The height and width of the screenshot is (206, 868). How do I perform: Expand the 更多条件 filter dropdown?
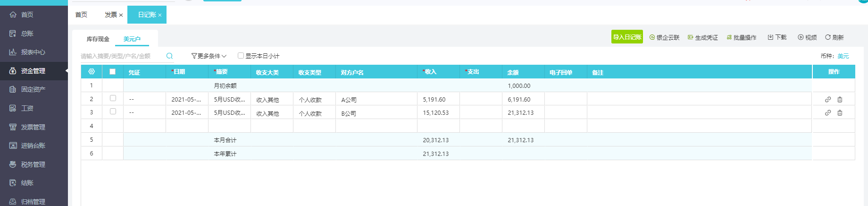tap(209, 56)
